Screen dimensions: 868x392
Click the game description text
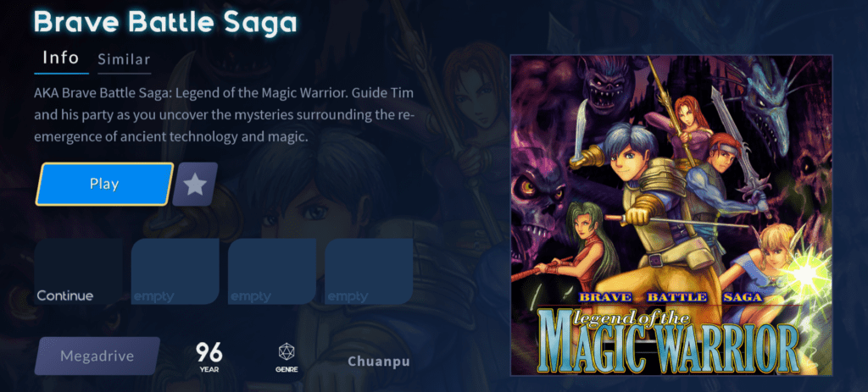[x=225, y=115]
